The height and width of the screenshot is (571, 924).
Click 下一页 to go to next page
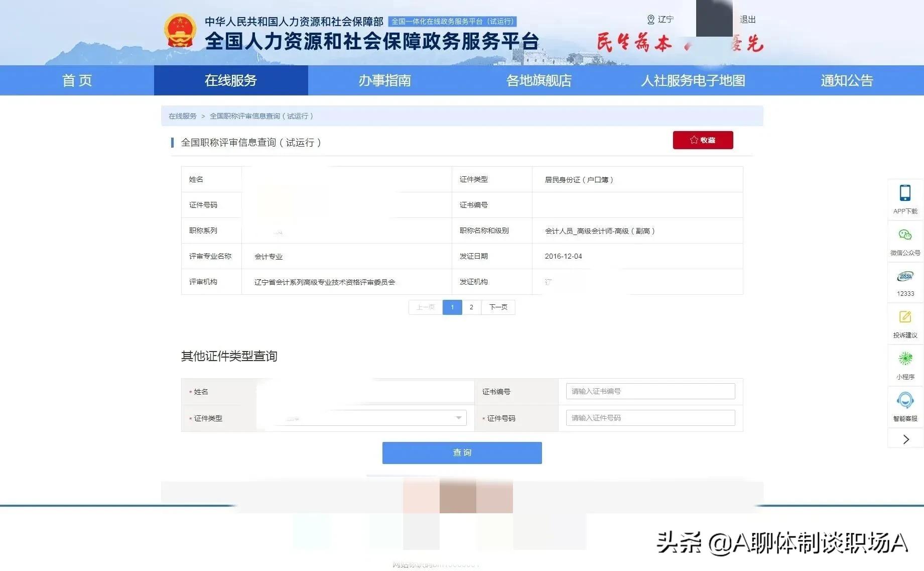point(497,307)
